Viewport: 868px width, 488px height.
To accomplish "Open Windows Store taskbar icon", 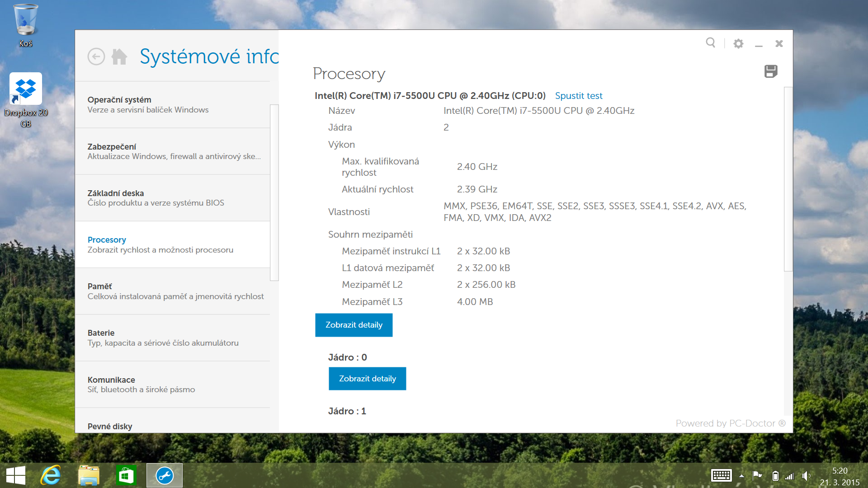I will click(126, 475).
